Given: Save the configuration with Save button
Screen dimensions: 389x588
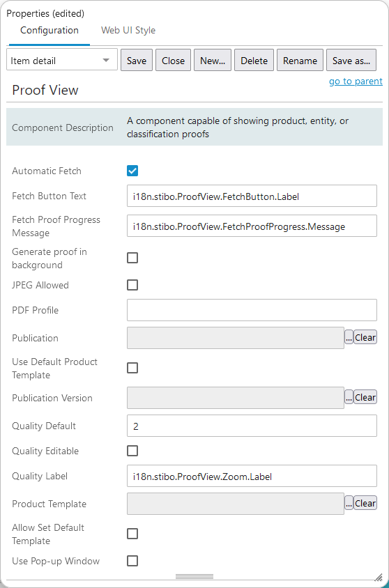Looking at the screenshot, I should 137,60.
